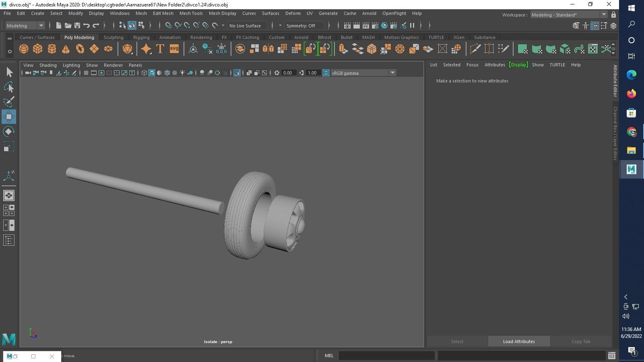Open the sRGB gamma view transform dropdown

click(363, 73)
